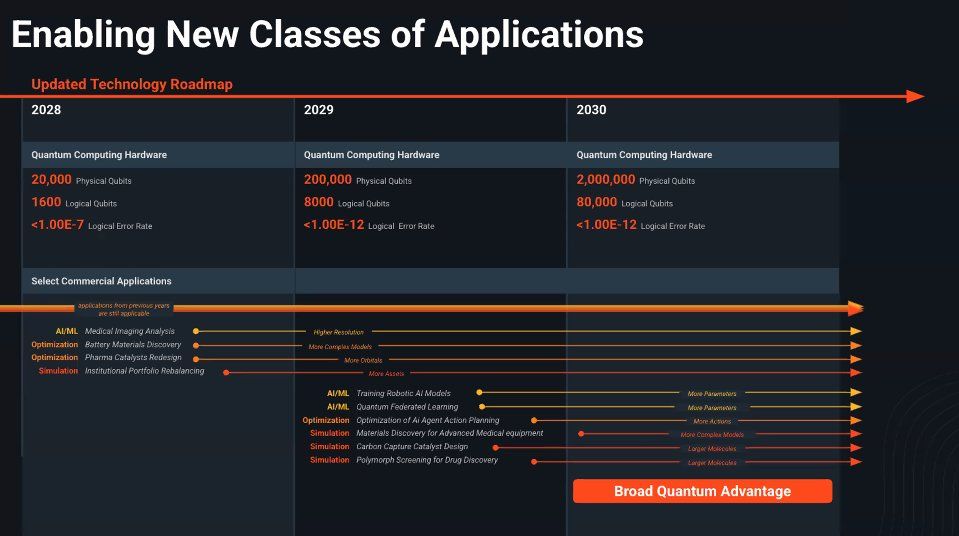The image size is (959, 536).
Task: Click the large orange applications arrow's arrowhead
Action: pos(853,309)
